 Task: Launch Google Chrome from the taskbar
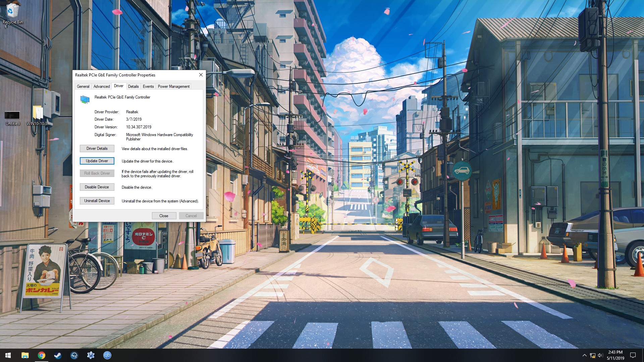tap(42, 355)
